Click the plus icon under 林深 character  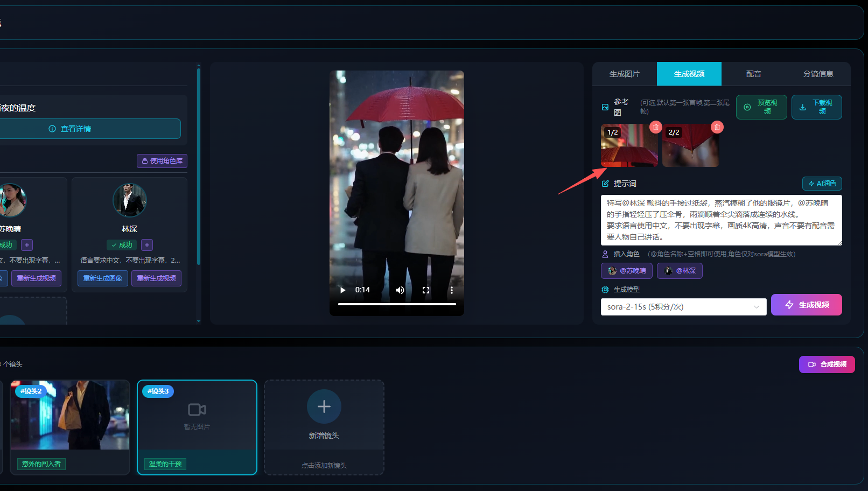[x=147, y=245]
